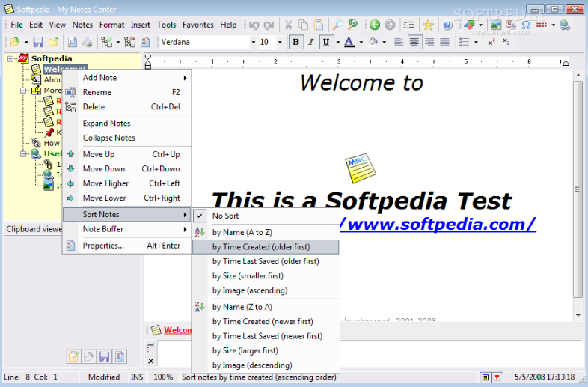Click the Print Preview toolbar icon
This screenshot has width=588, height=387.
click(x=72, y=42)
